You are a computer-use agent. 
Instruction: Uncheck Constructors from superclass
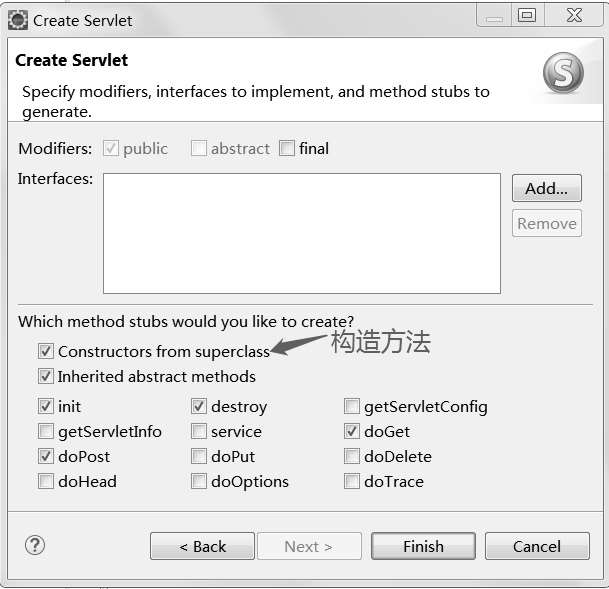click(46, 351)
